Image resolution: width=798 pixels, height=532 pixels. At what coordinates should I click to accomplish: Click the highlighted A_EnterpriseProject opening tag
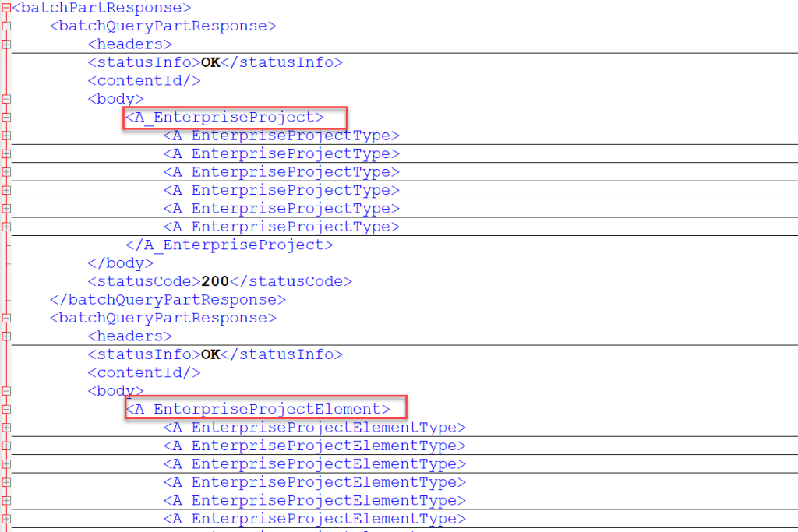click(x=224, y=117)
